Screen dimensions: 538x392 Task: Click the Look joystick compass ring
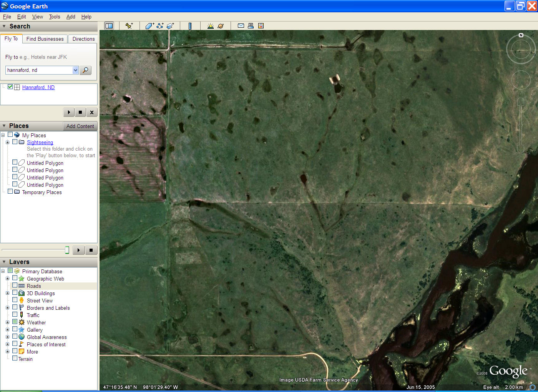click(521, 50)
